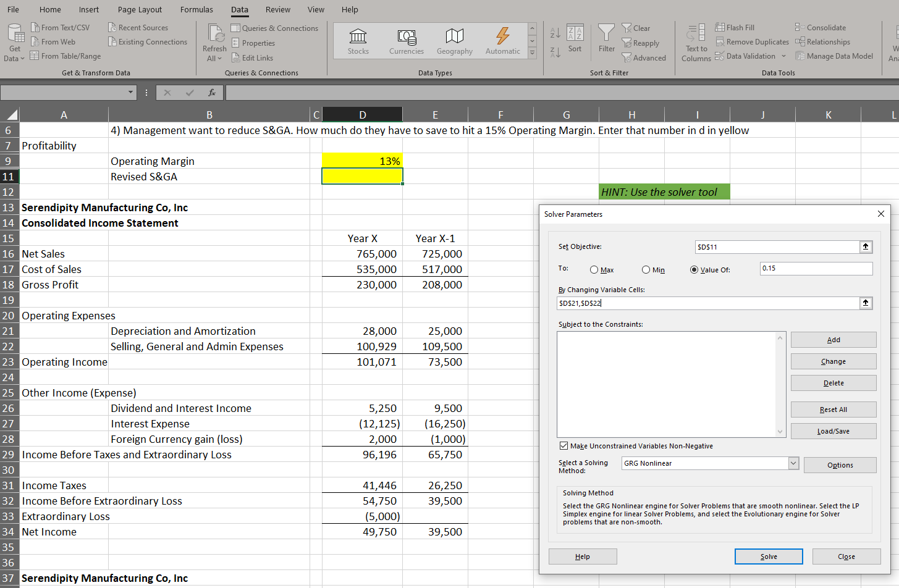Uncheck Make Unconstrained Variables Non-Negative
This screenshot has height=588, width=899.
point(563,446)
